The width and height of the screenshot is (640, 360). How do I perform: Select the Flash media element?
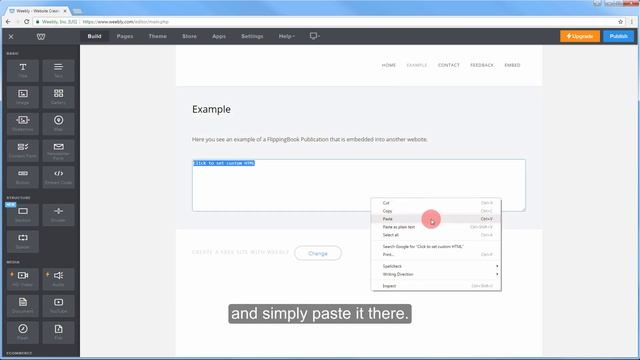tap(23, 332)
